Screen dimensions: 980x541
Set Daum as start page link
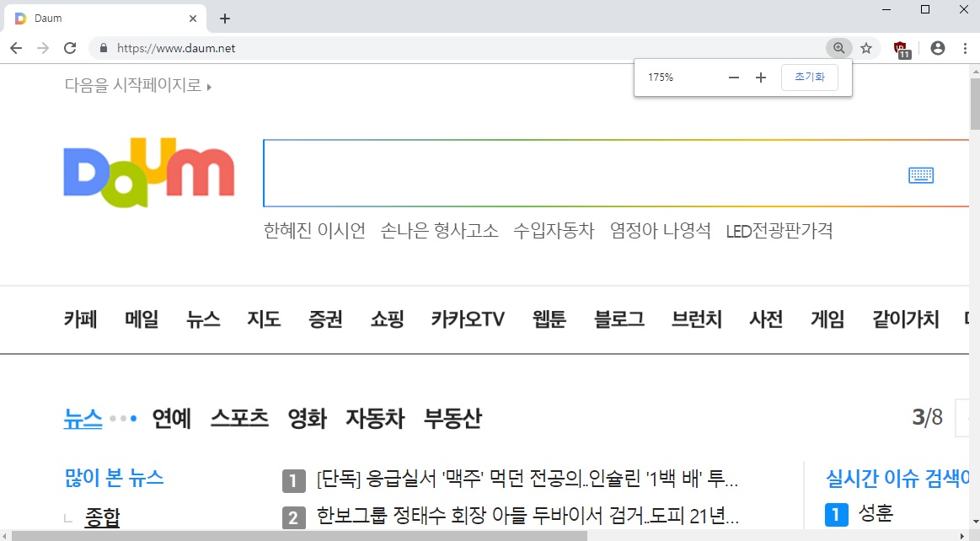point(138,85)
